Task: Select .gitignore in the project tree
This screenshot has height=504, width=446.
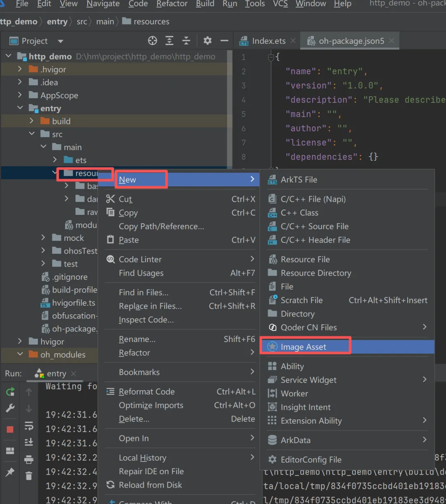Action: [x=70, y=277]
